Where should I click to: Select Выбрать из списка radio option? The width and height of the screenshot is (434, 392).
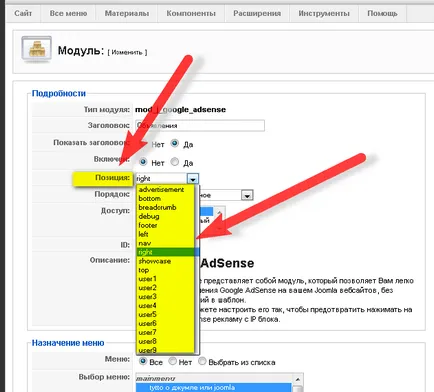coord(202,361)
